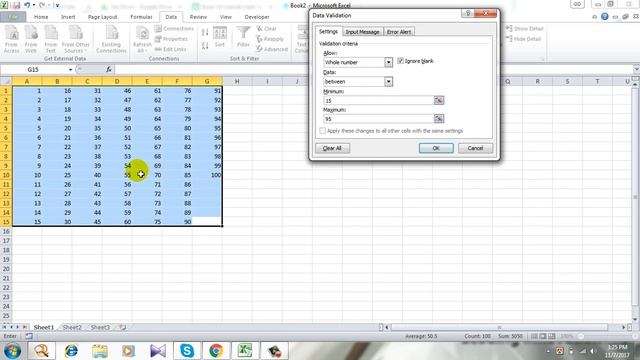The image size is (640, 360).
Task: Choose From Web data import
Action: coord(31,39)
